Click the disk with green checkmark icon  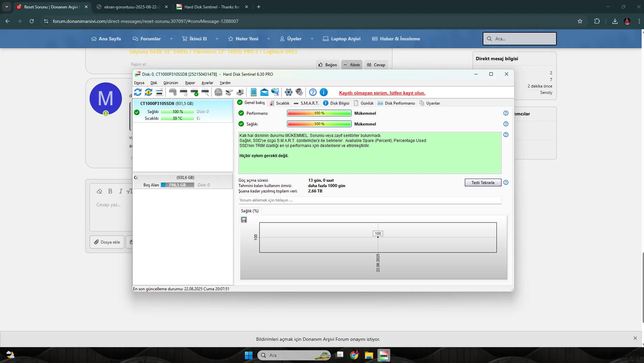point(194,92)
